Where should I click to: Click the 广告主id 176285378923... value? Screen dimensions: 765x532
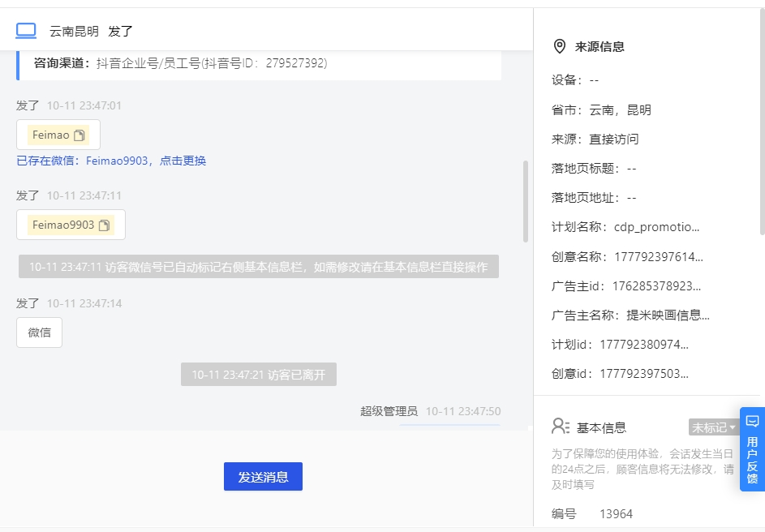point(656,285)
